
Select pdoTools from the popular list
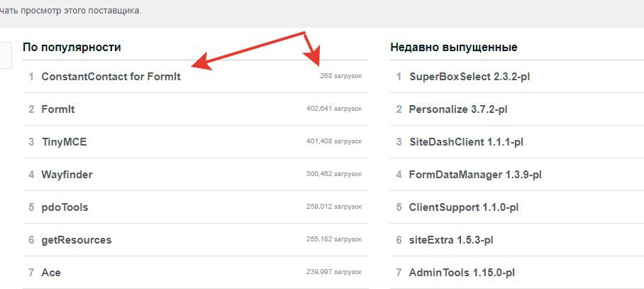click(65, 207)
